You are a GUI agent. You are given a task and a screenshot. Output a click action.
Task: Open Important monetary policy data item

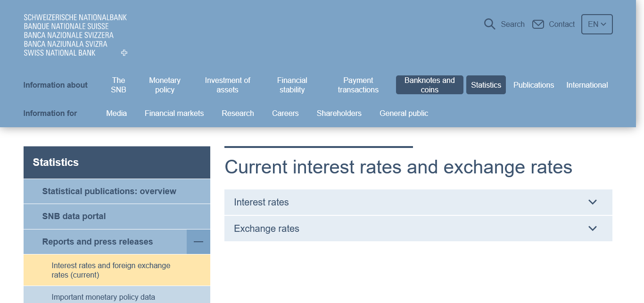103,297
